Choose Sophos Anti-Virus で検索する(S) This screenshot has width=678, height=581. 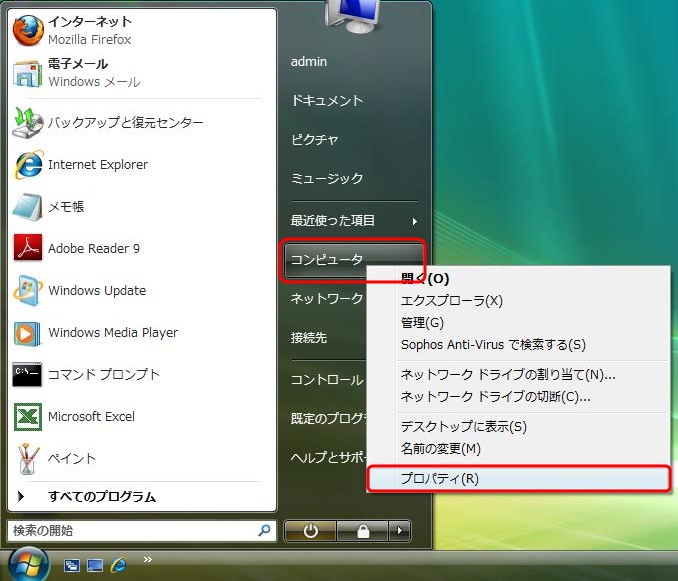tap(493, 345)
